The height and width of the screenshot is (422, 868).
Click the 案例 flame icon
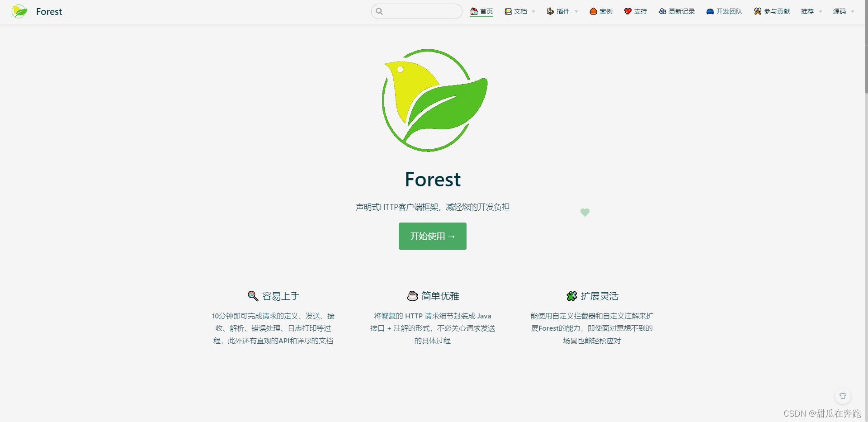(593, 11)
